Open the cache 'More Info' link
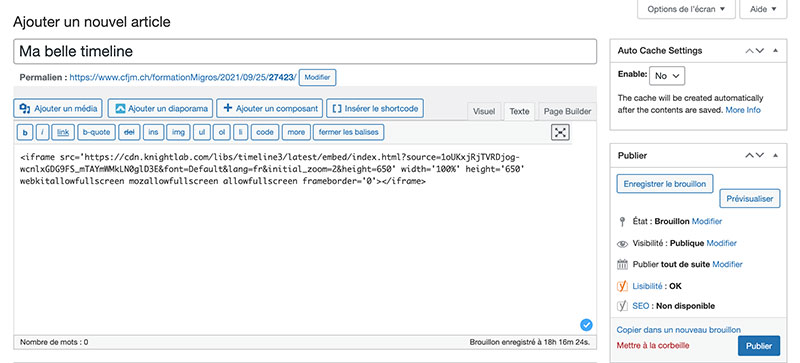 743,110
